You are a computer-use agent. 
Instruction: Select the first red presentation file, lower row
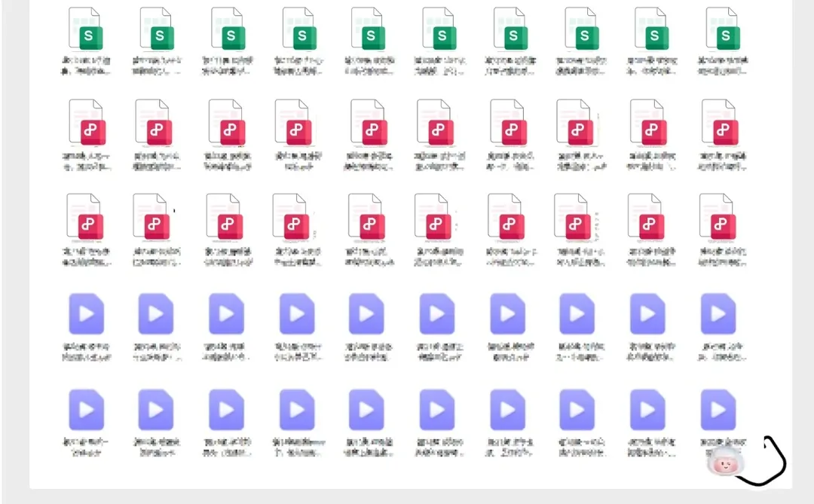pos(85,217)
